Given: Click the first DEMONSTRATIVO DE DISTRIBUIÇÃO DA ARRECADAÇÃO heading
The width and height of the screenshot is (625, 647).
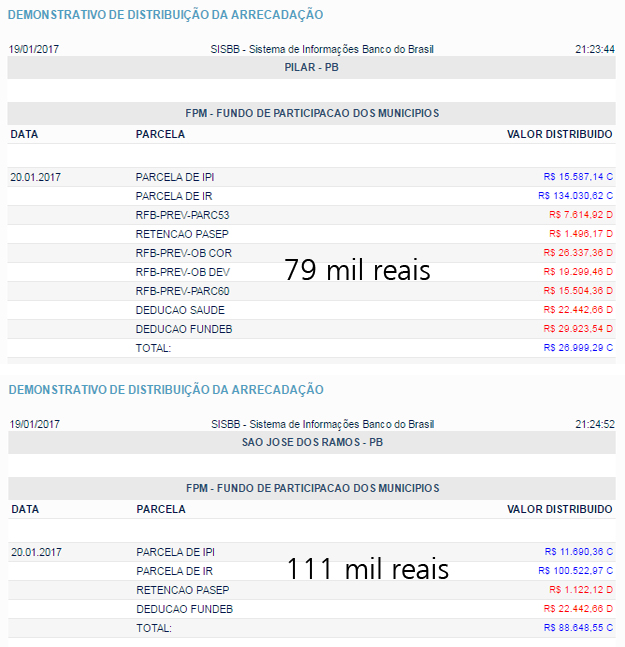Looking at the screenshot, I should (x=165, y=15).
